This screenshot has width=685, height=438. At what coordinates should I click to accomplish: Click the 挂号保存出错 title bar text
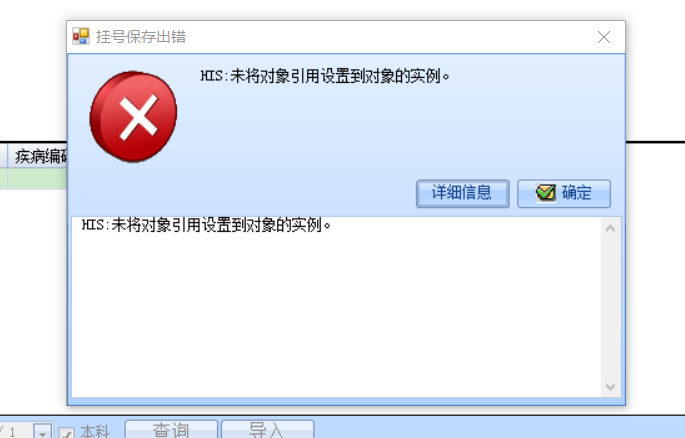141,37
